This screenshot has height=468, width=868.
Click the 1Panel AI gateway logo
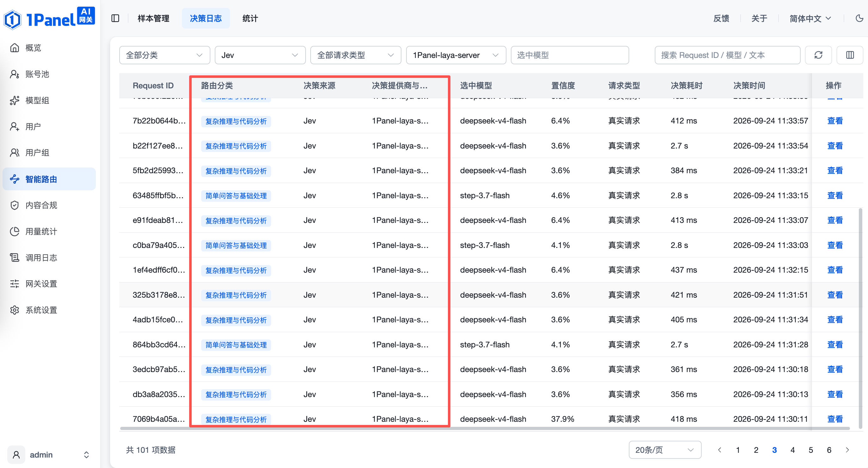49,18
